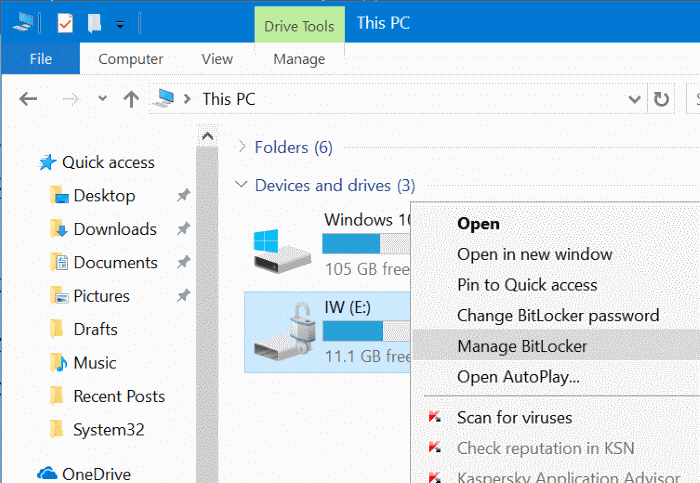Viewport: 700px width, 483px height.
Task: Select the BitLocker-locked IW (E:) drive icon
Action: [x=279, y=329]
